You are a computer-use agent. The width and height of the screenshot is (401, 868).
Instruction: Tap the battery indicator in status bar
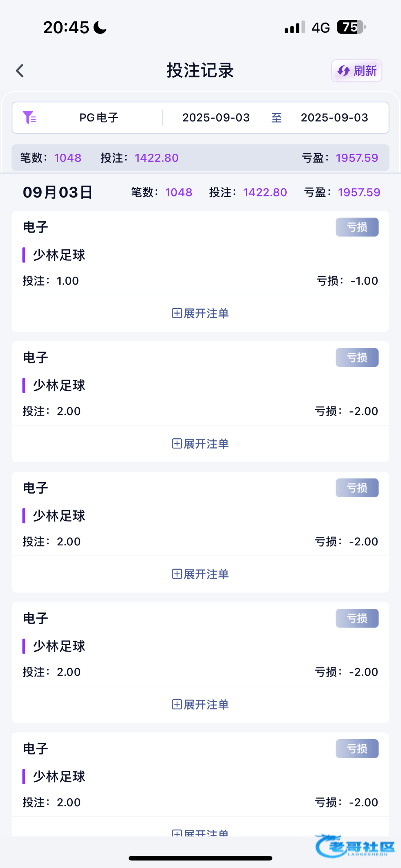click(x=351, y=27)
